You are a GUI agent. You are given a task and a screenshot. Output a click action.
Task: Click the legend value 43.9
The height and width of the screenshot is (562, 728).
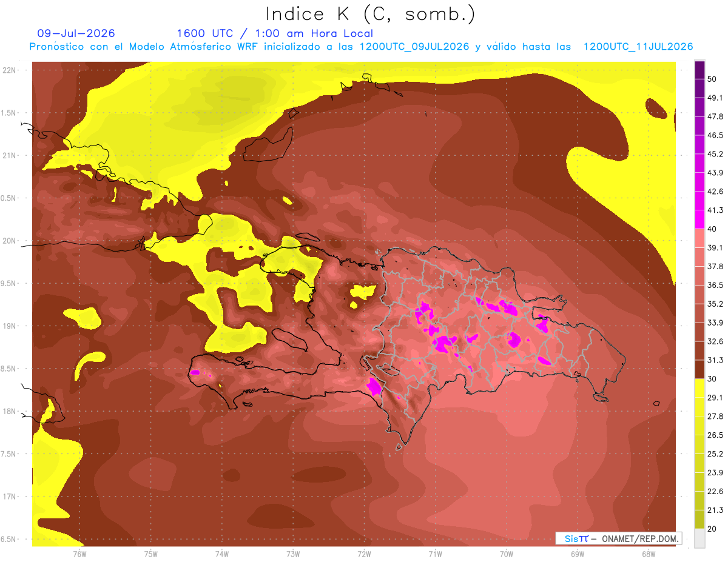point(715,173)
